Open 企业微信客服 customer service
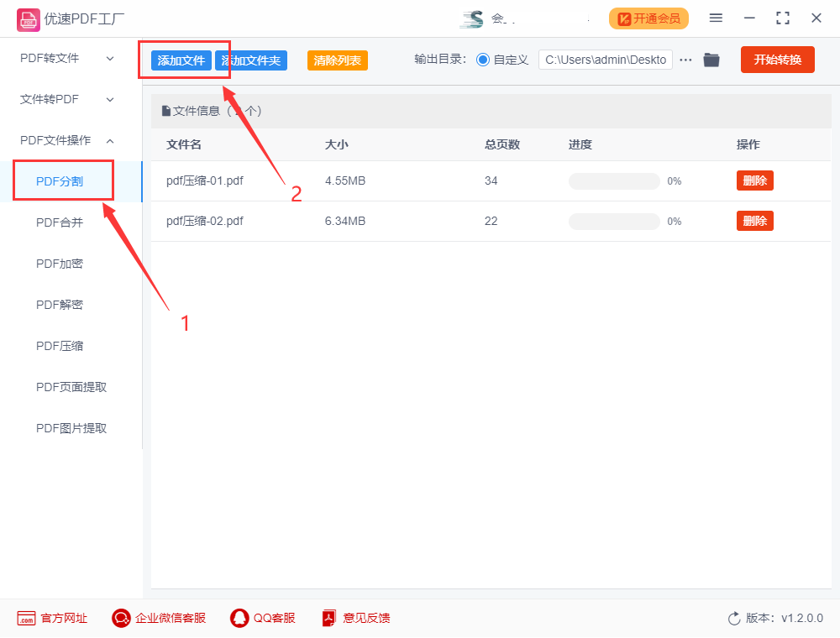 click(158, 618)
